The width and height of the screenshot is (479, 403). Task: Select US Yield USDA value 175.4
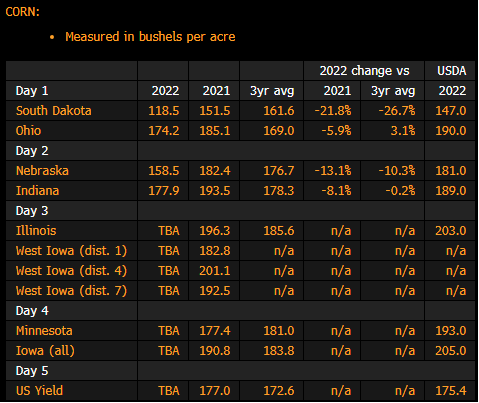[451, 391]
